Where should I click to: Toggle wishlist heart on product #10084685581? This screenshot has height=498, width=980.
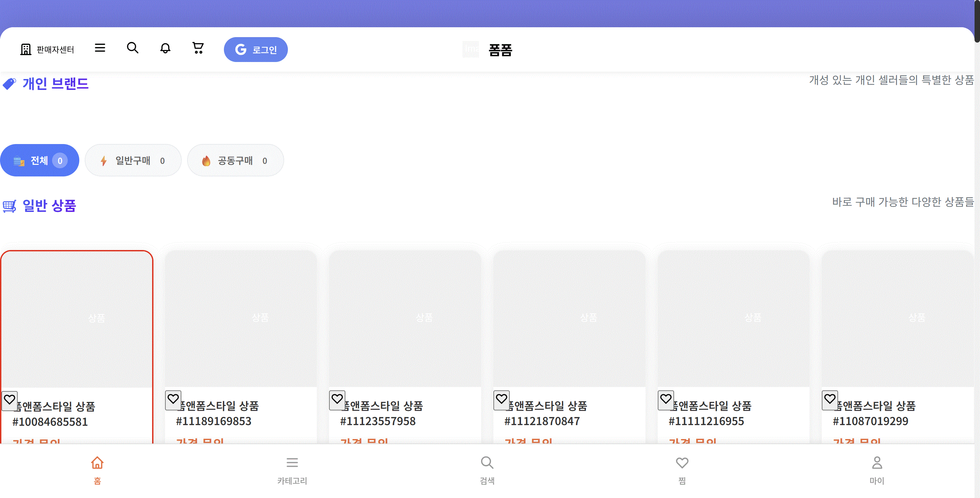click(x=10, y=400)
